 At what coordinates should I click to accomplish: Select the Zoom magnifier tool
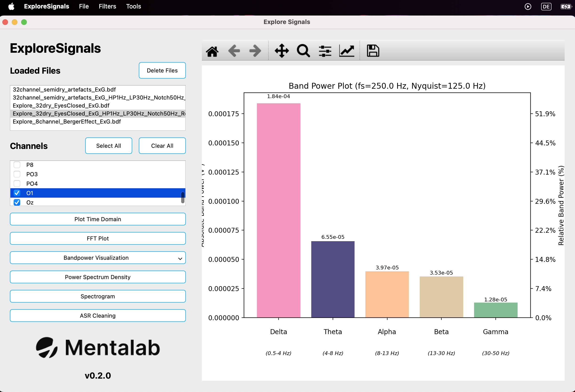303,51
